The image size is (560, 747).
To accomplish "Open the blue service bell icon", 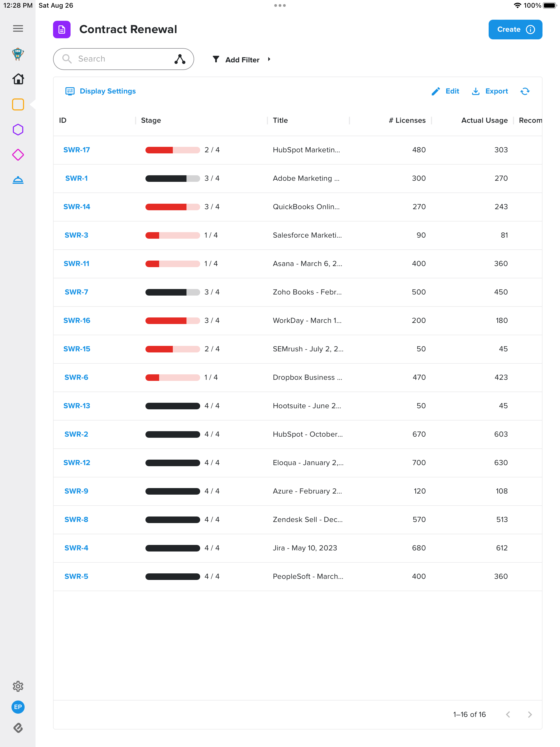I will 18,180.
